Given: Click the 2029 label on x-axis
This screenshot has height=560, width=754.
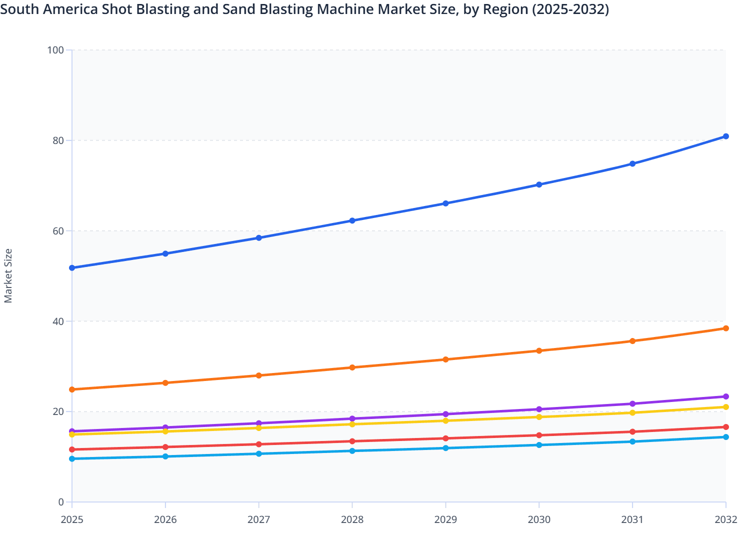Looking at the screenshot, I should 445,520.
